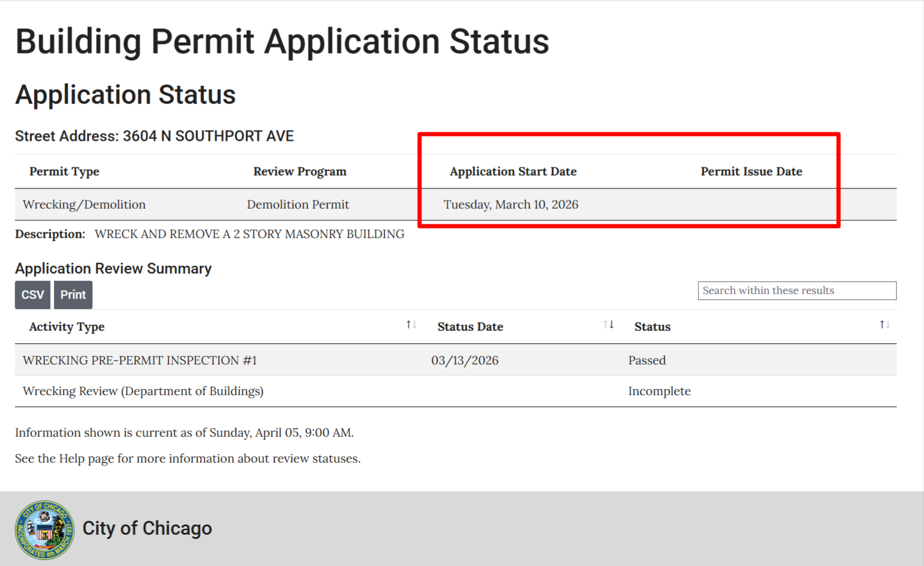This screenshot has width=924, height=566.
Task: Select the Wrecking Review (Department of Buildings) row
Action: pyautogui.click(x=143, y=391)
